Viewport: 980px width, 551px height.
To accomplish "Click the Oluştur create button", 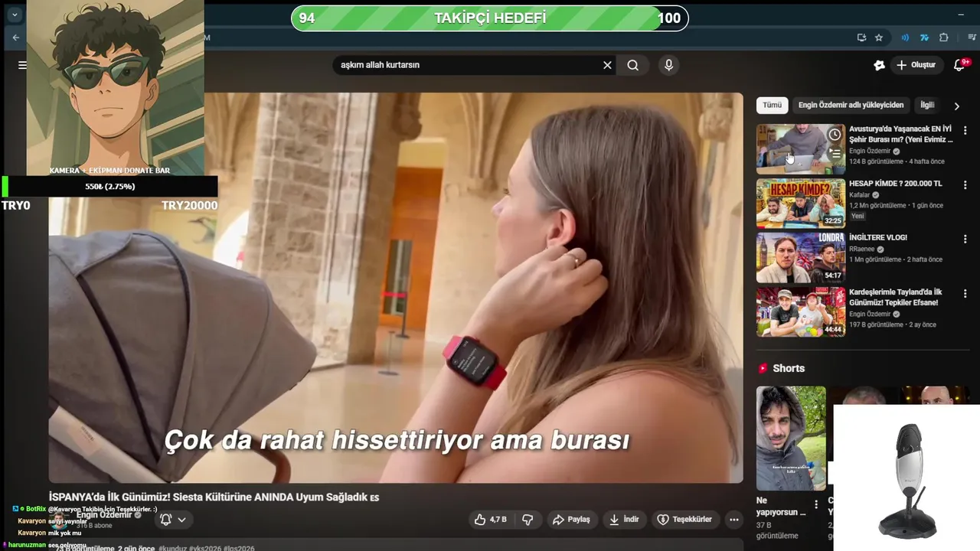I will pyautogui.click(x=916, y=65).
